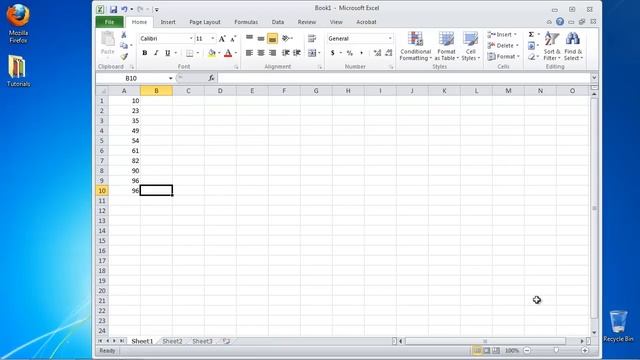Viewport: 640px width, 360px height.
Task: Center text horizontally
Action: tap(261, 53)
